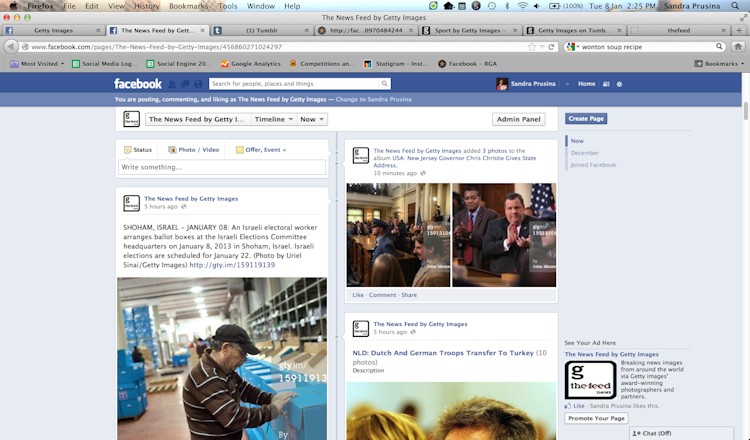Open a new tab with plus button
The image size is (750, 440).
[739, 30]
